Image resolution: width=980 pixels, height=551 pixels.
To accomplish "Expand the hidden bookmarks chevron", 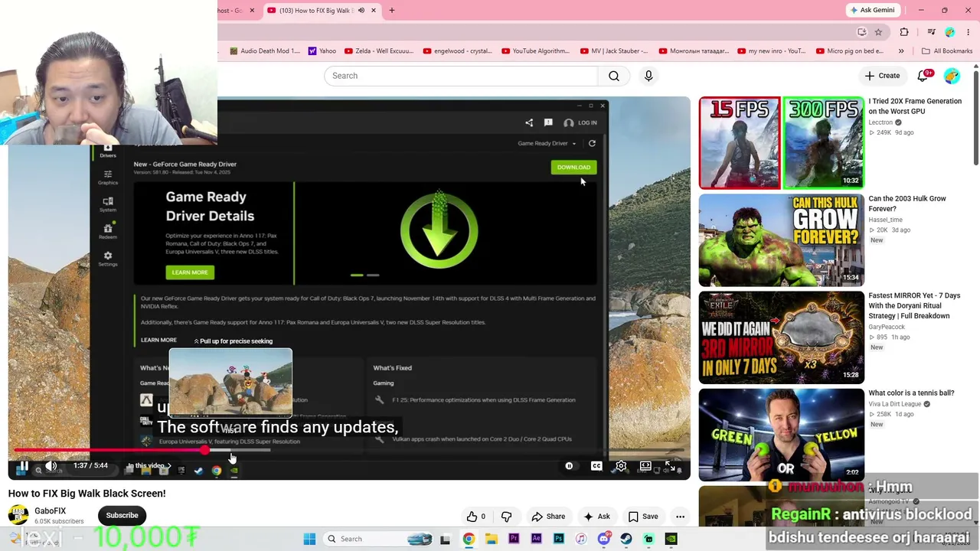I will pos(901,51).
